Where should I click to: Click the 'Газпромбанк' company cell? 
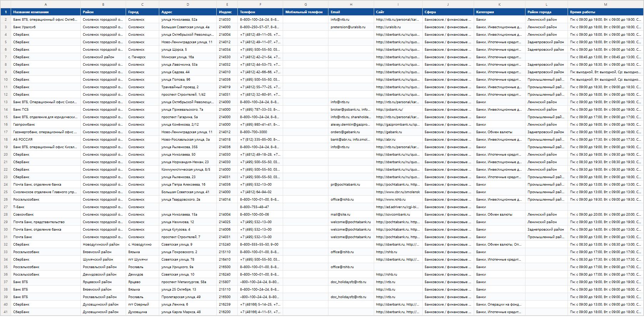(46, 125)
